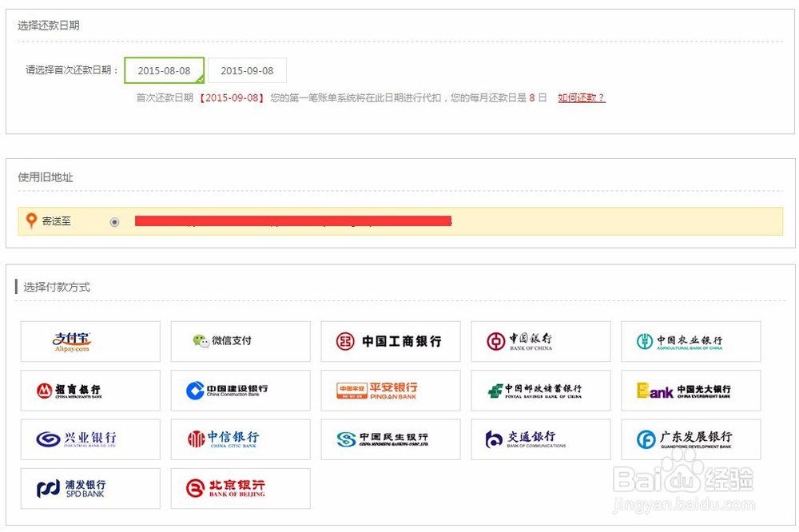The height and width of the screenshot is (532, 799).
Task: Select China Construction Bank option
Action: click(239, 390)
